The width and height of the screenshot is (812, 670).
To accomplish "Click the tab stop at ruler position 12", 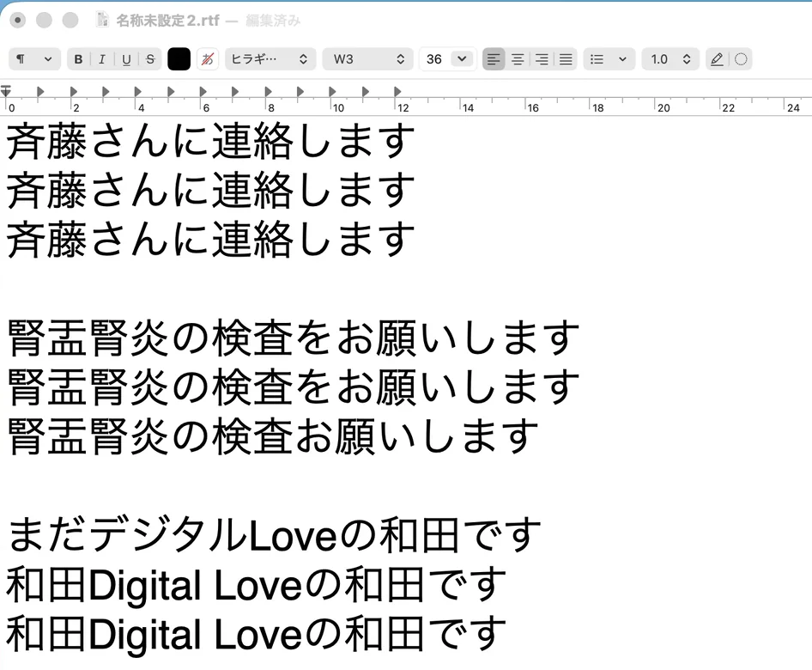I will (x=397, y=92).
